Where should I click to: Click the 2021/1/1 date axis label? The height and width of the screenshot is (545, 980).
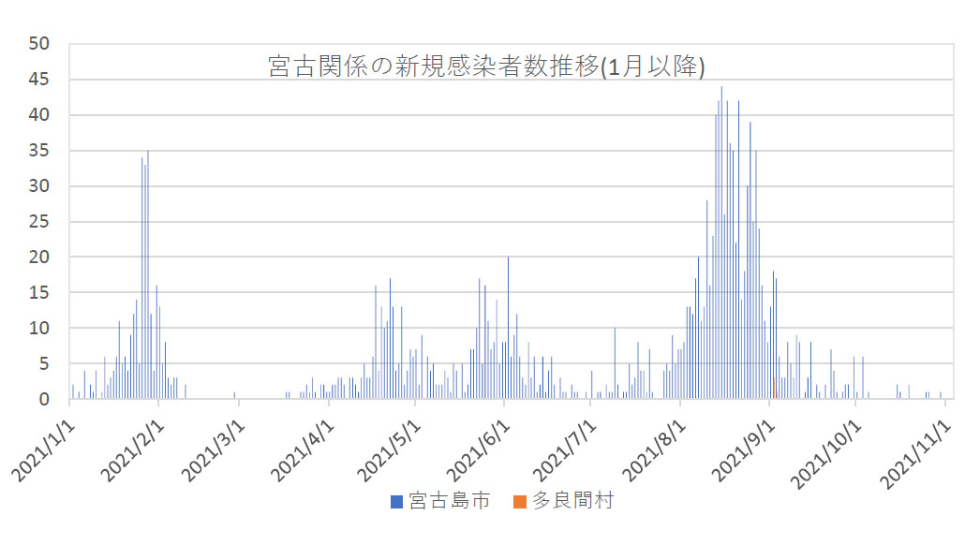coord(44,451)
